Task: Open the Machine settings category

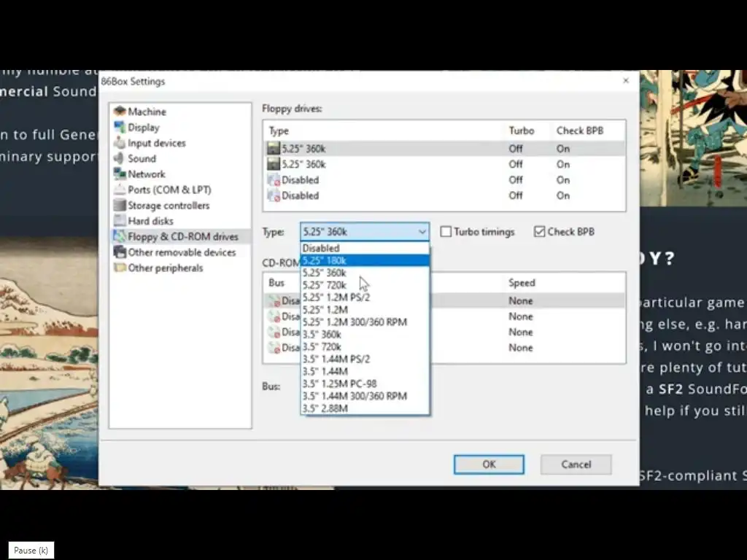Action: pyautogui.click(x=147, y=112)
